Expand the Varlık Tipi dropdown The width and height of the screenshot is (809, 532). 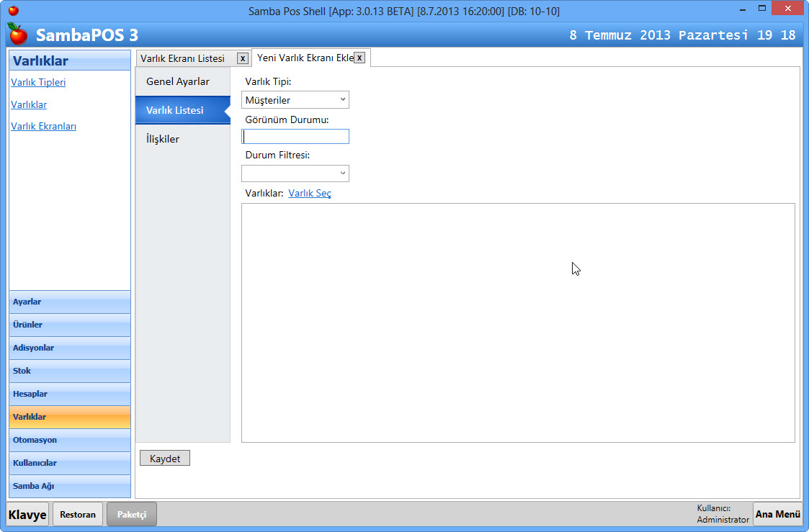tap(295, 100)
